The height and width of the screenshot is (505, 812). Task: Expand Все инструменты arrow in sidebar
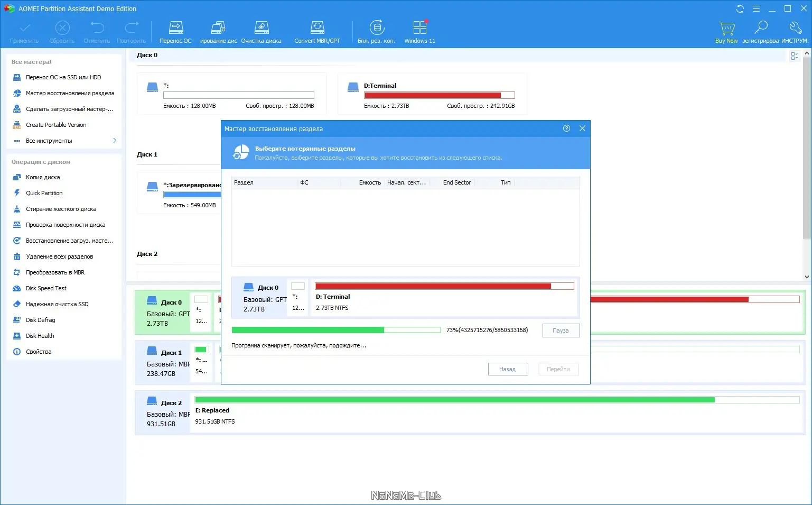[x=115, y=141]
